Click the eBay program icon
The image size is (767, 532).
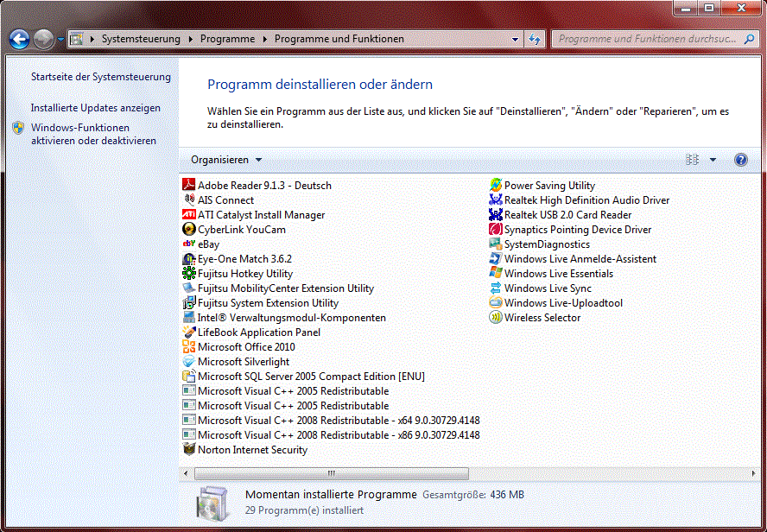click(189, 244)
